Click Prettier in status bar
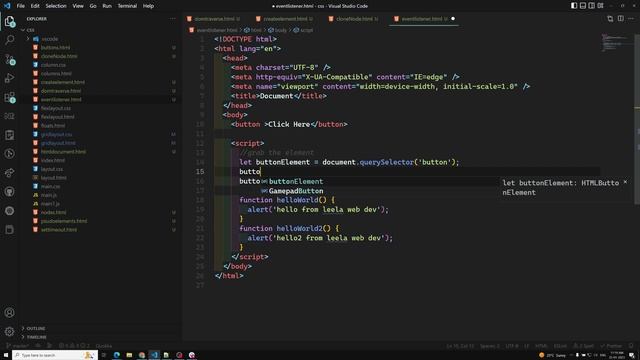Screen dimensions: 640x360 point(611,346)
